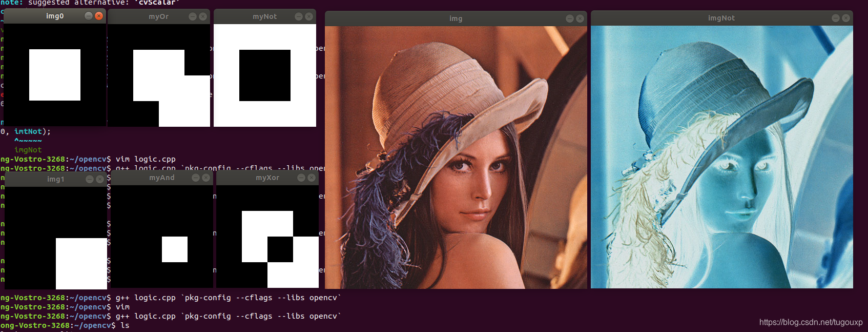Screen dimensions: 868x332
Task: Minimize the img window showing Lena
Action: [x=570, y=18]
